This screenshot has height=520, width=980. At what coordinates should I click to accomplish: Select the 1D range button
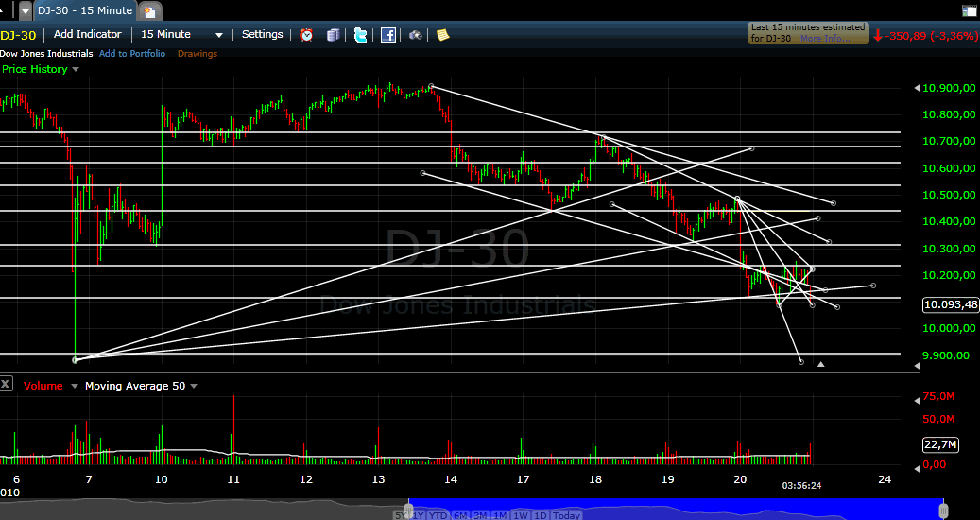(540, 515)
